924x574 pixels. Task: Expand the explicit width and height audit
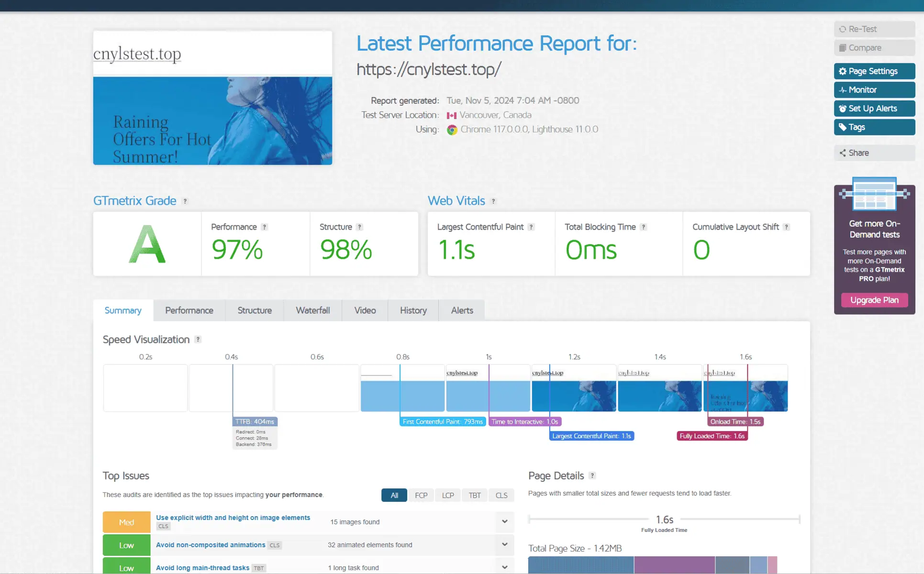(504, 522)
